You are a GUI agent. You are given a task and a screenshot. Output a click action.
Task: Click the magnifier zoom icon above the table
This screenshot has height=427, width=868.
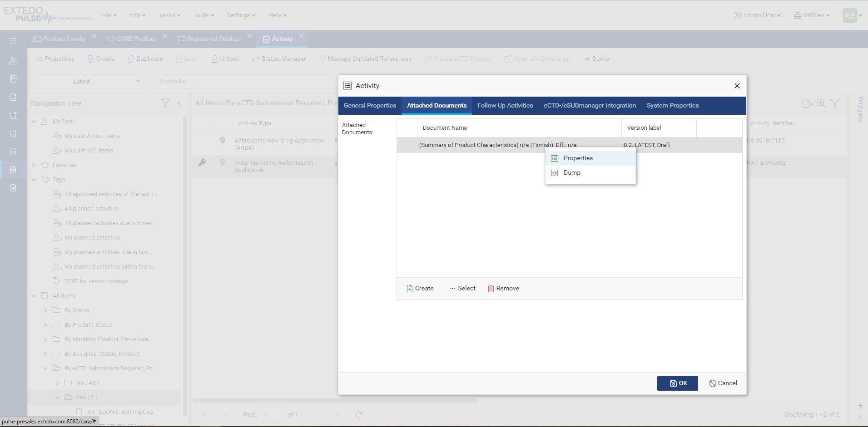tap(822, 103)
